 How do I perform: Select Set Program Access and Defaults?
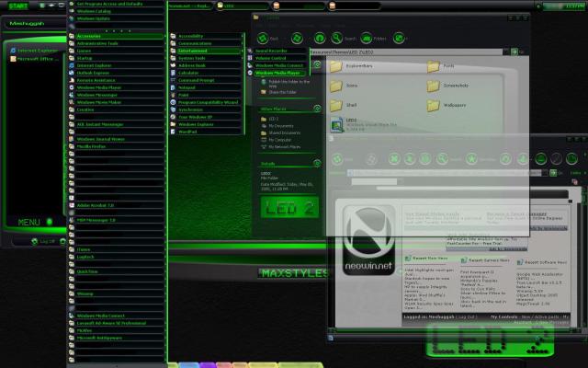click(x=117, y=4)
